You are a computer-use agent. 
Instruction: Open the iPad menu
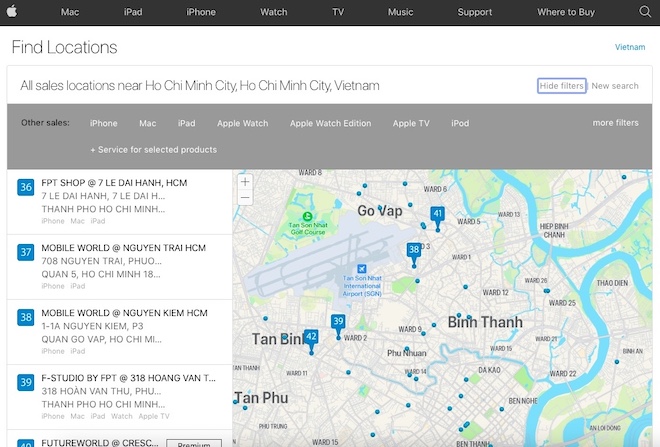click(x=133, y=12)
